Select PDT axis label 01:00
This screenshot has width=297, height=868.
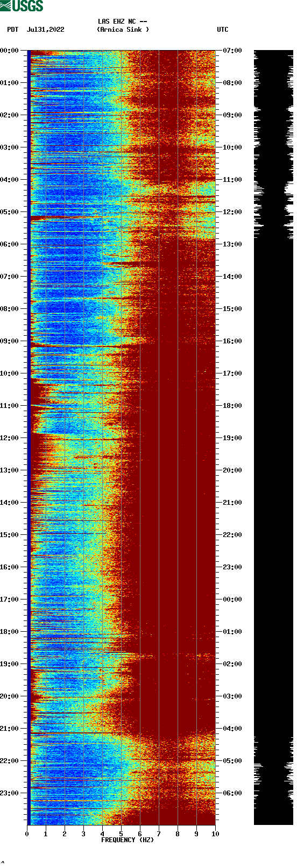10,83
